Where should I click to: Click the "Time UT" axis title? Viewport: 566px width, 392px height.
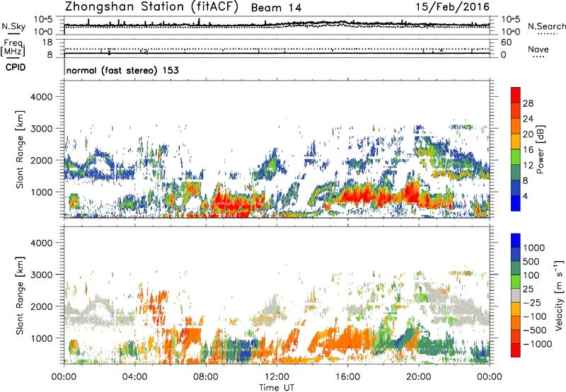point(277,388)
